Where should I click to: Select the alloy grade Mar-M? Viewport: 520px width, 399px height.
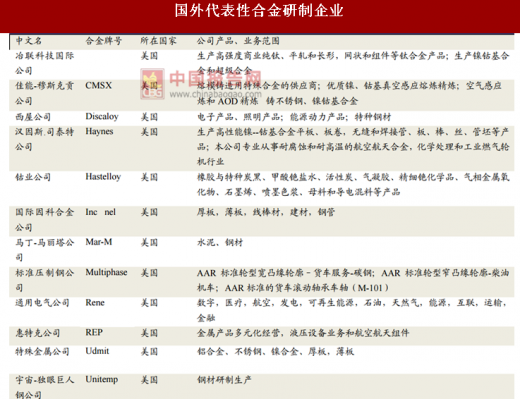99,242
